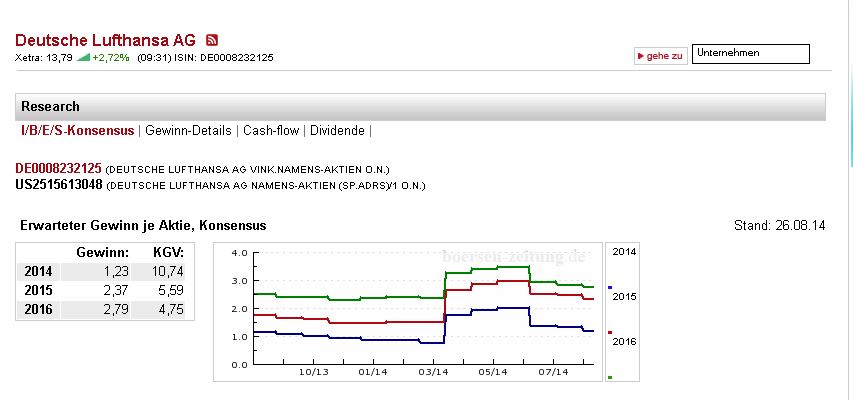Click the KGV value 10,74
This screenshot has height=400, width=853.
pos(168,272)
